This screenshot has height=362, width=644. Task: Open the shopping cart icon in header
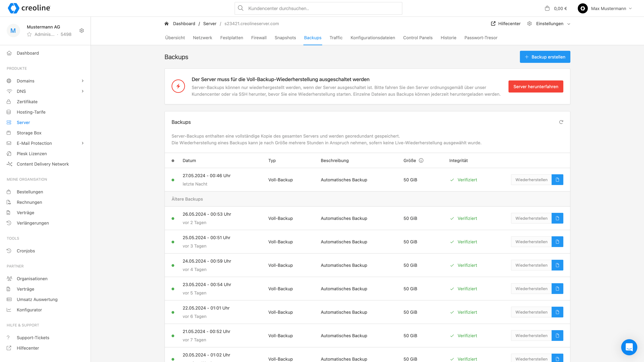(x=547, y=9)
